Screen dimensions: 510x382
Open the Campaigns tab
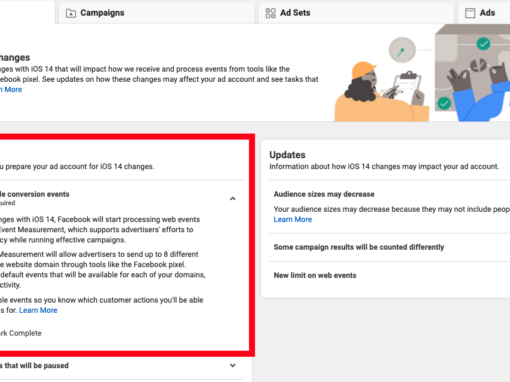click(x=156, y=13)
